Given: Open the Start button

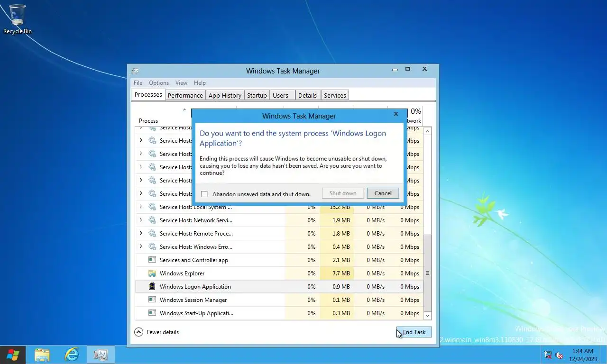Looking at the screenshot, I should 13,355.
